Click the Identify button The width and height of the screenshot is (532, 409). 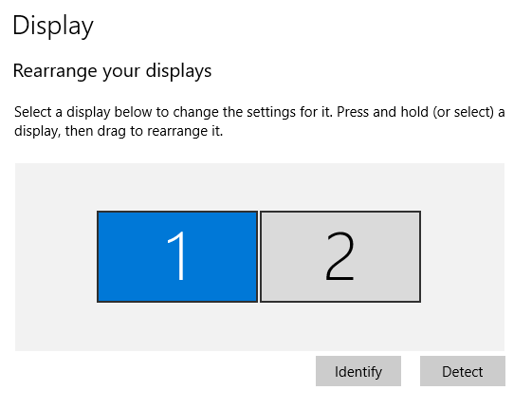coord(358,371)
